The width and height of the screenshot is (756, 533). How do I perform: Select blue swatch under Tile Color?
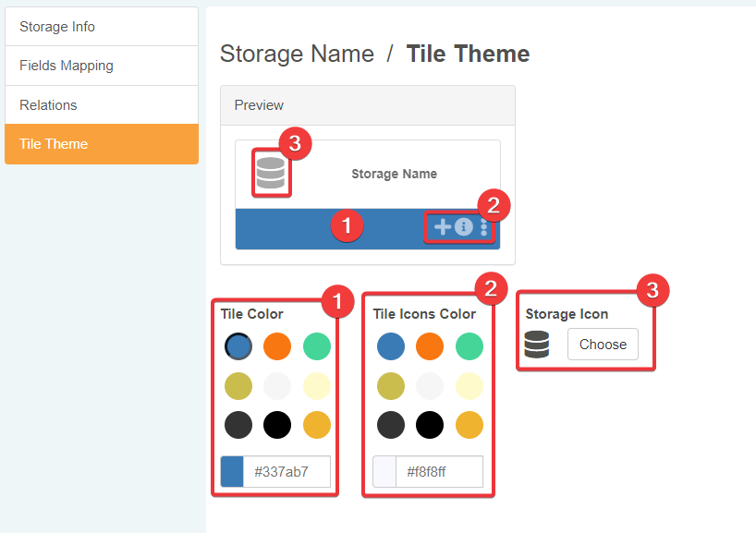pos(238,346)
